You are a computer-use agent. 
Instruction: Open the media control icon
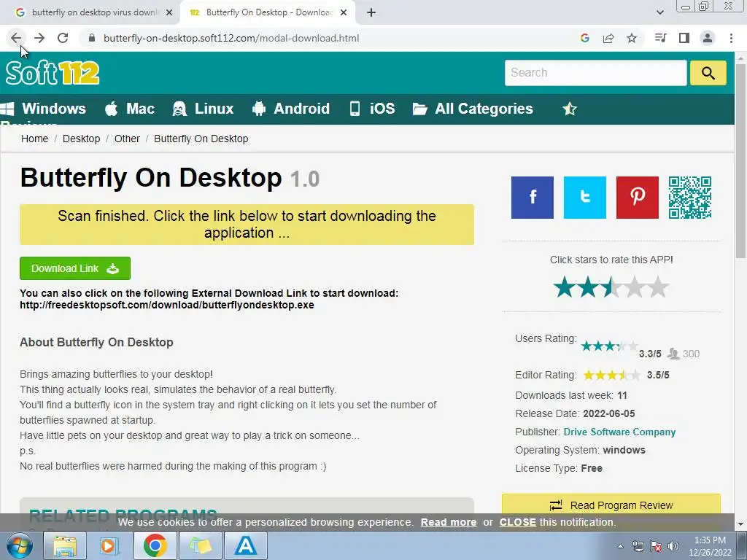pyautogui.click(x=661, y=38)
